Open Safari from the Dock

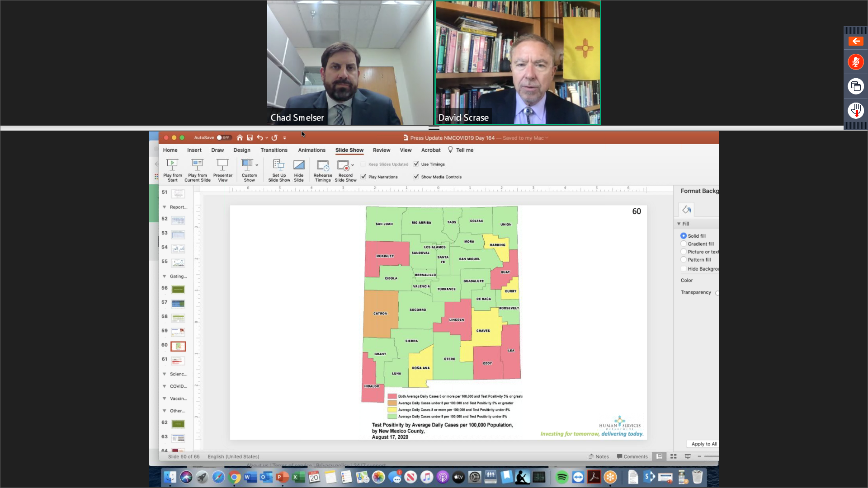pos(218,477)
